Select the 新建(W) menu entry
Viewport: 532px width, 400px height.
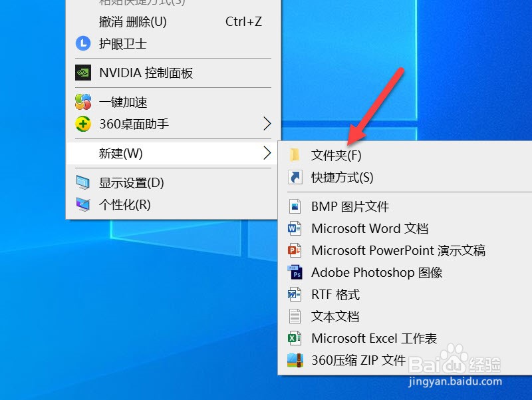pyautogui.click(x=173, y=153)
